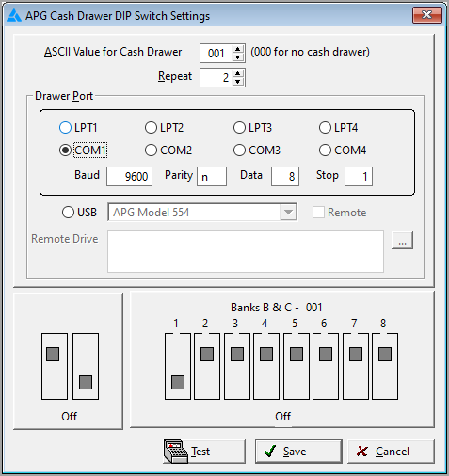Screen dimensions: 449x476
Task: Select the LPT1 port option
Action: point(78,128)
